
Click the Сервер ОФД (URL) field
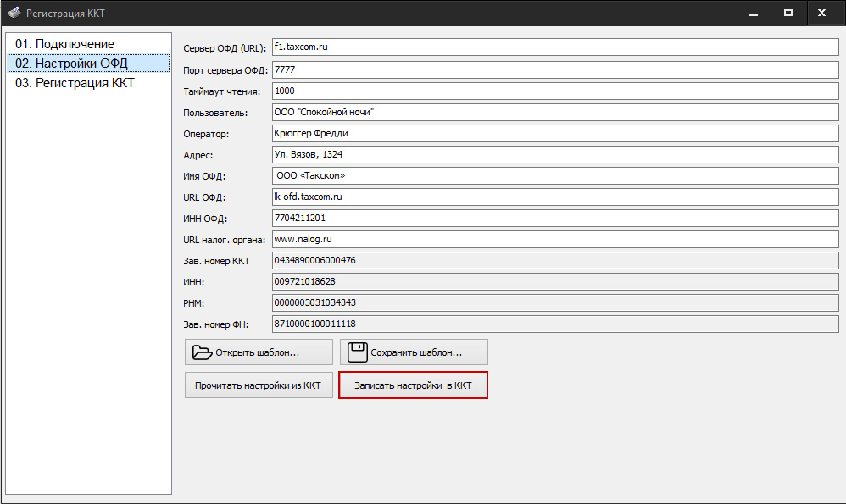tap(554, 47)
